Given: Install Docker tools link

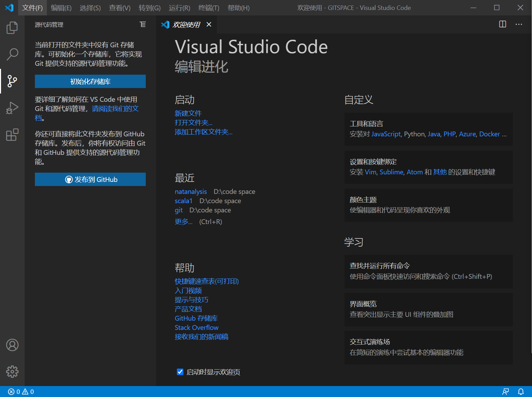Looking at the screenshot, I should click(490, 134).
